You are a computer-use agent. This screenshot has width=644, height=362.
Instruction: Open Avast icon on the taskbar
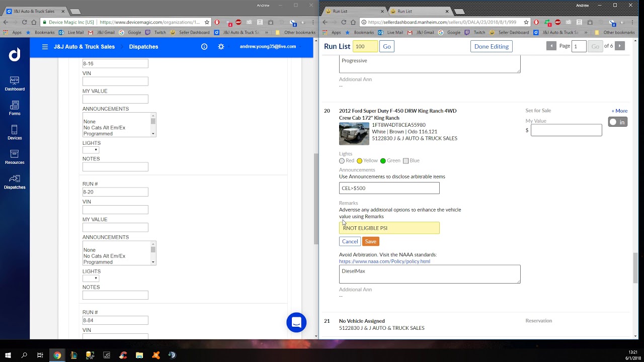point(156,355)
